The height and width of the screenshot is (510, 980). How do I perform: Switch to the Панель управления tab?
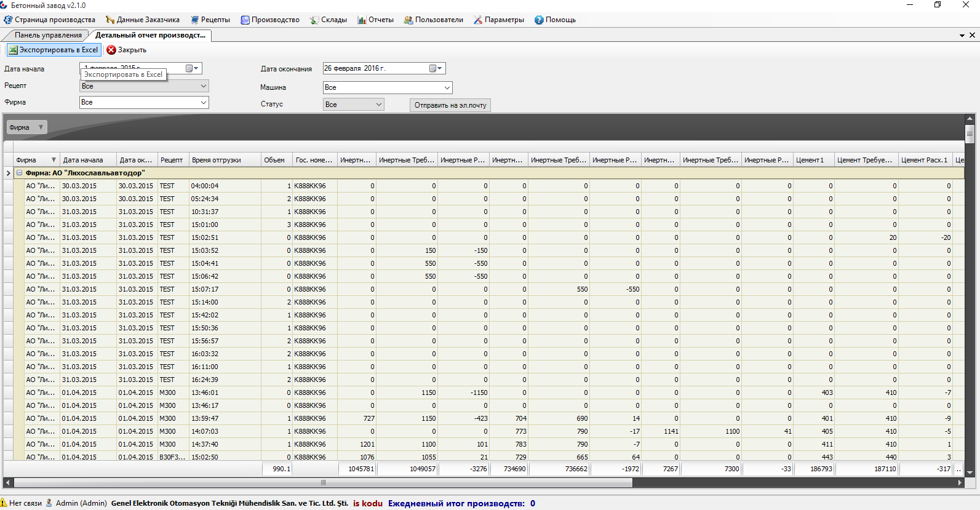click(48, 35)
